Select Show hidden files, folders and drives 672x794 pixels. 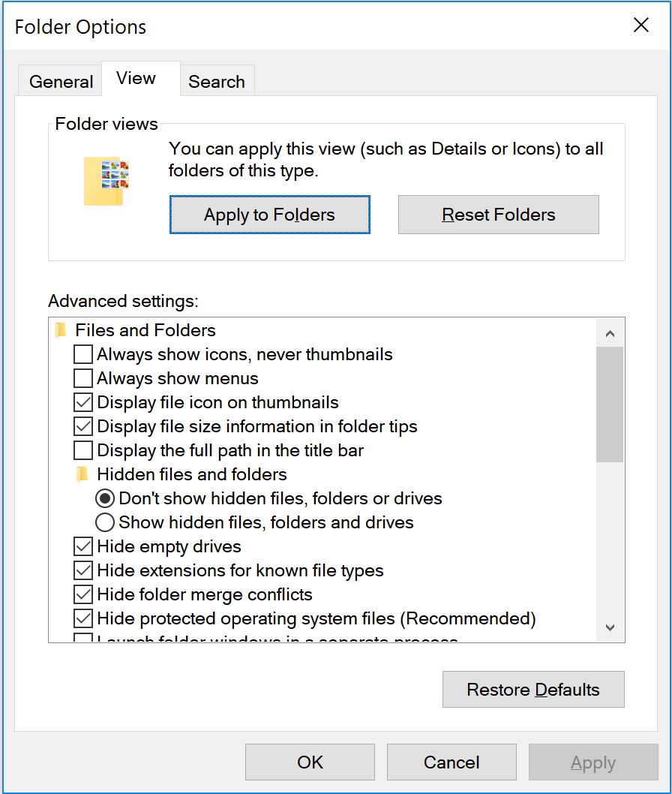105,522
